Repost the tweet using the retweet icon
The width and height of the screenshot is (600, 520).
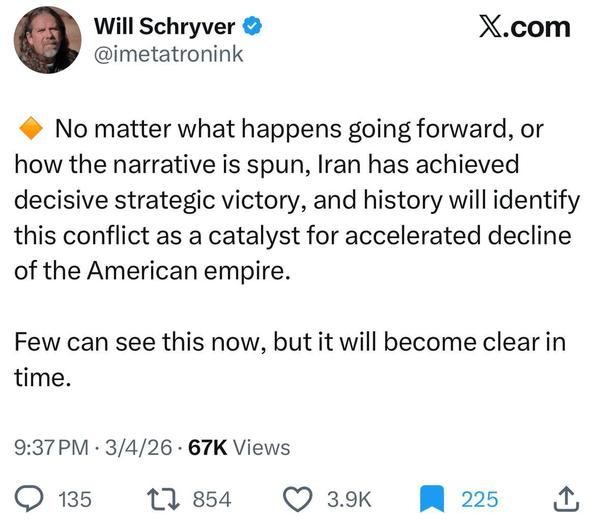160,498
